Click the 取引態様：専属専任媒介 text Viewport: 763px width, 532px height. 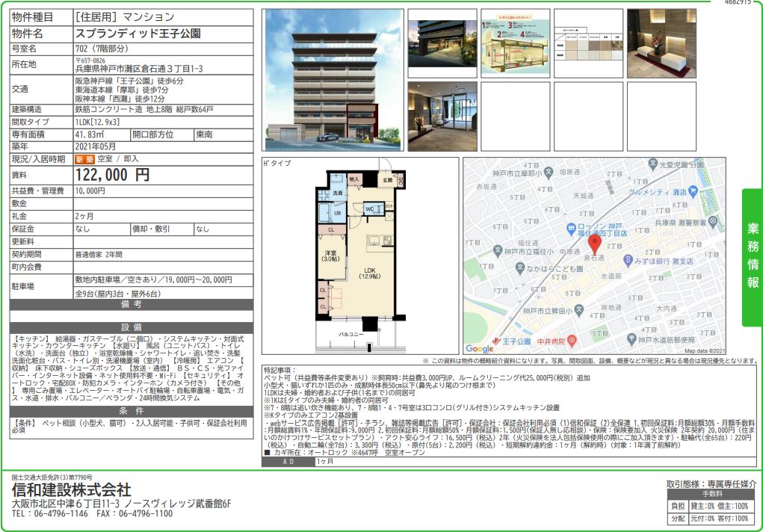[711, 484]
